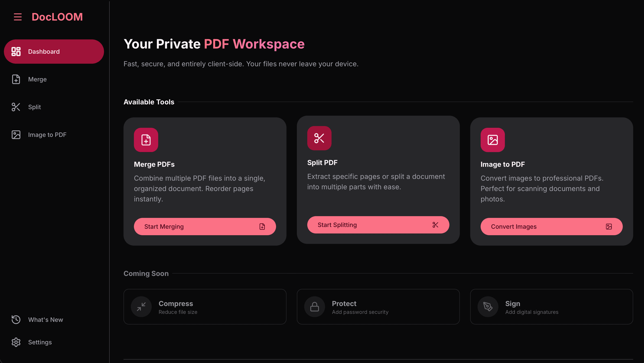Image resolution: width=644 pixels, height=363 pixels.
Task: Open Image to PDF from sidebar
Action: coord(47,135)
